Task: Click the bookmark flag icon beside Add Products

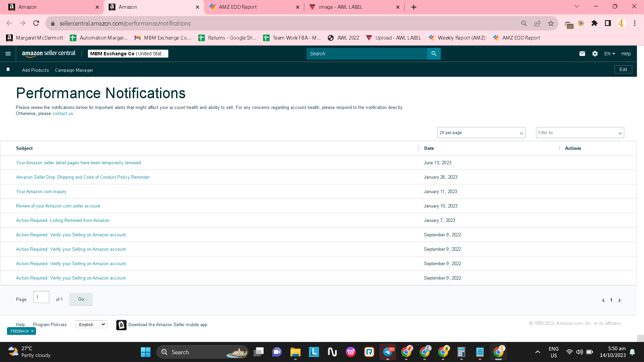Action: [x=8, y=69]
